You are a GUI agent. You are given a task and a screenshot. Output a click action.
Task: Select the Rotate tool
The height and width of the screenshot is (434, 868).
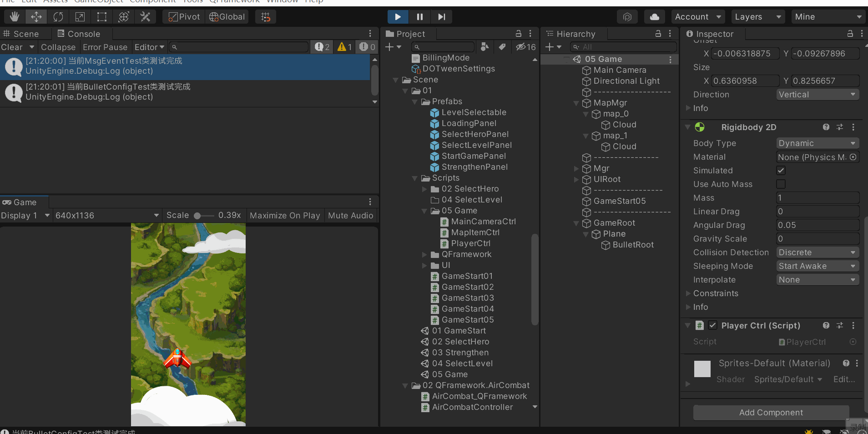[x=58, y=17]
